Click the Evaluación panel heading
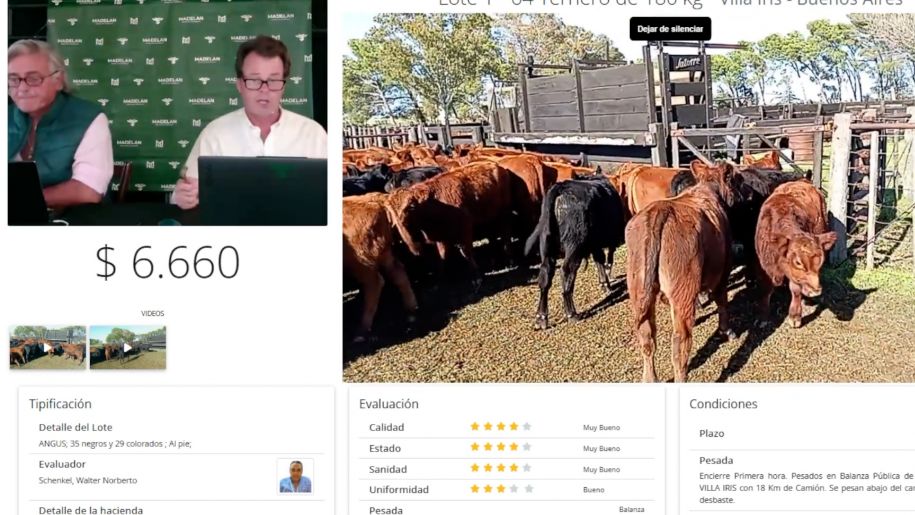 [x=389, y=404]
